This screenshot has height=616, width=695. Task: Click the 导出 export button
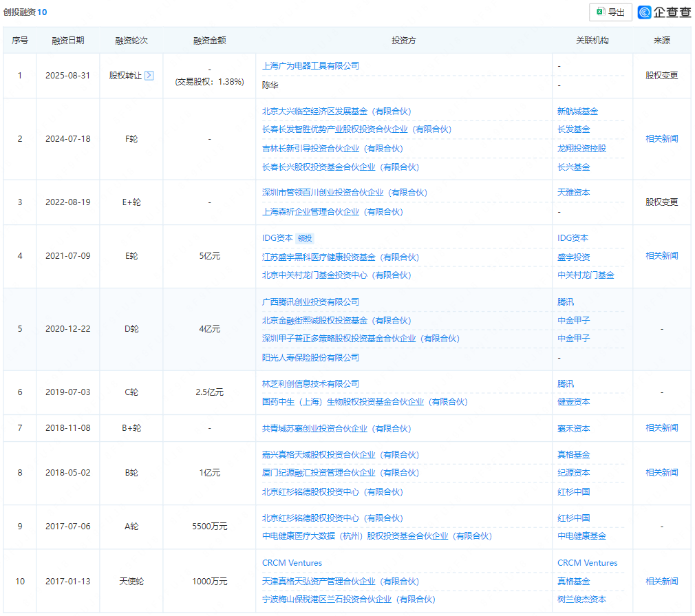(x=610, y=12)
